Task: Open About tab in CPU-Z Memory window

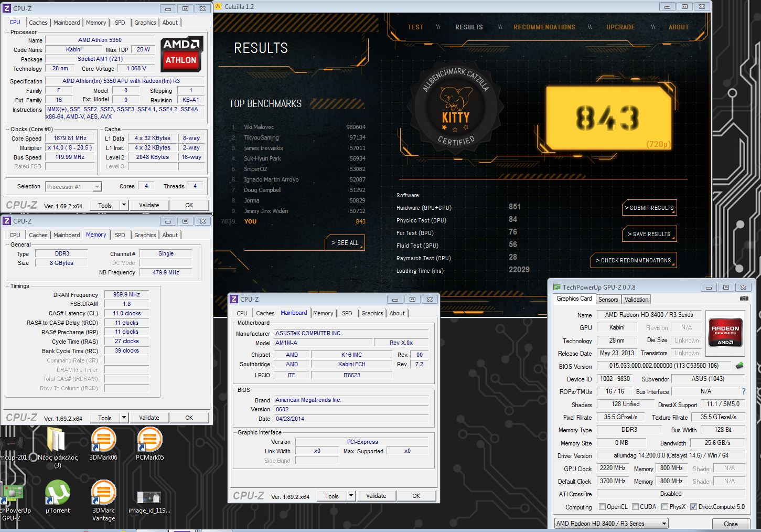Action: pos(170,235)
